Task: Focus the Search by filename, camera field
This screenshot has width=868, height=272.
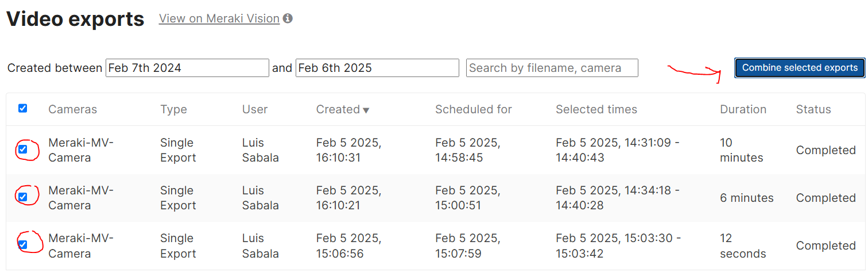Action: click(x=552, y=68)
